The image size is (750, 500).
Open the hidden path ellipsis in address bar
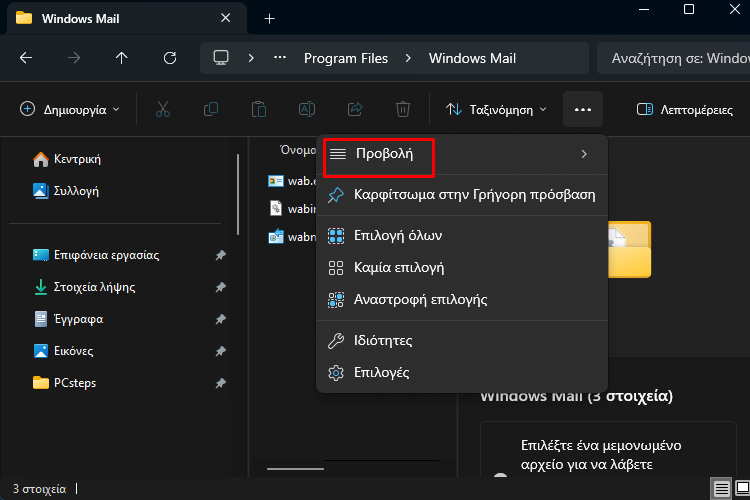280,58
